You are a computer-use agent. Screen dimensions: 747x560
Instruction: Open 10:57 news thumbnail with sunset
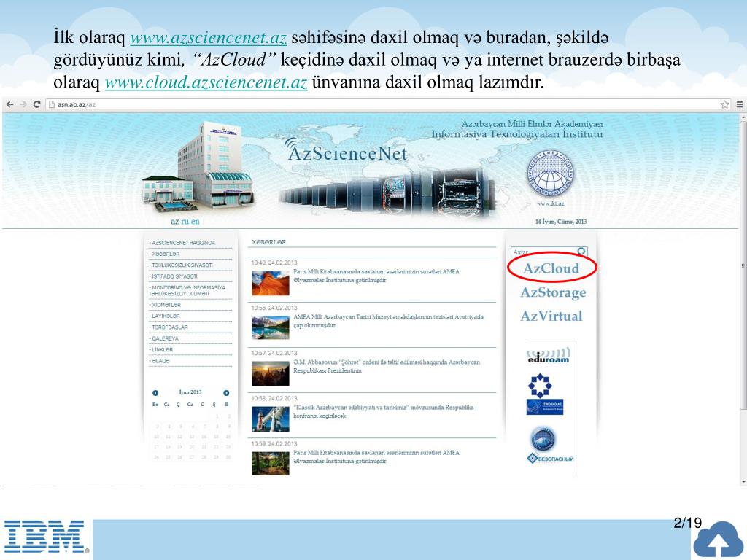coord(270,373)
